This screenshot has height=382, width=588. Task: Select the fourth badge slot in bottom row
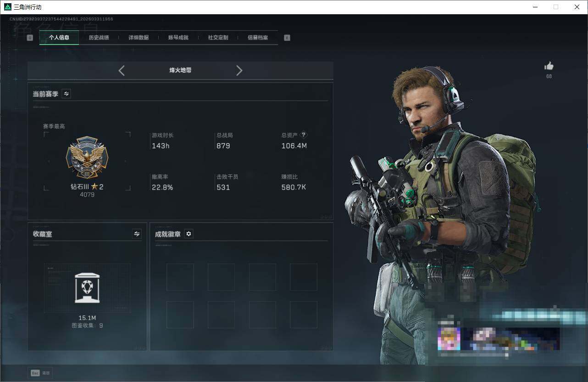point(304,315)
